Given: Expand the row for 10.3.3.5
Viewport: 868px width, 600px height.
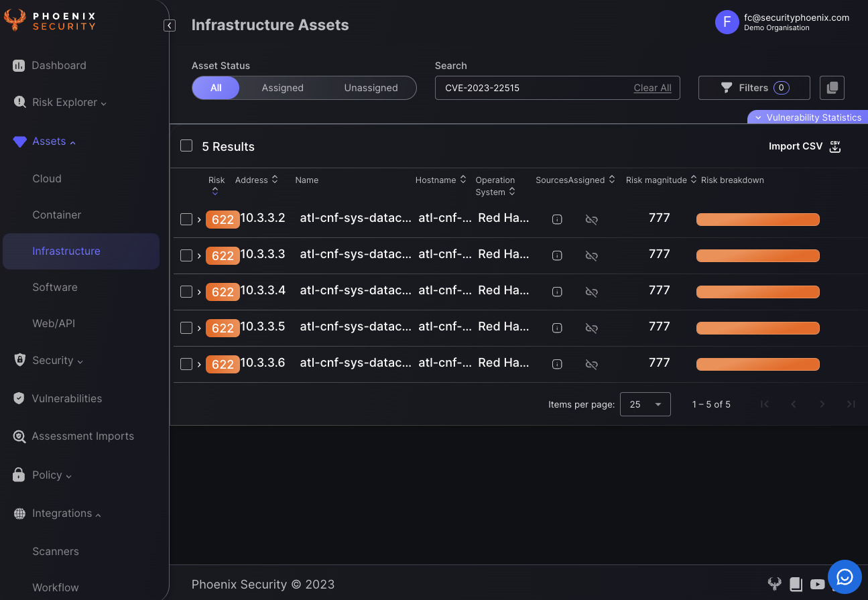Looking at the screenshot, I should coord(199,328).
